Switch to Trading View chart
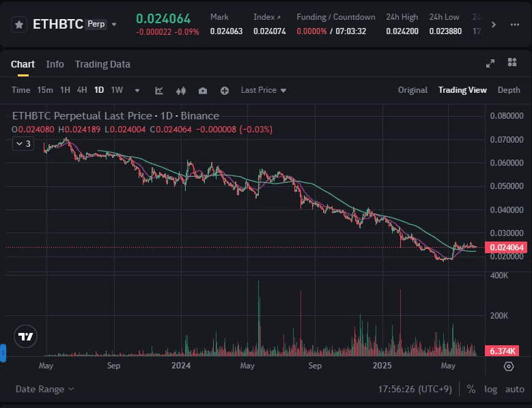 click(x=462, y=90)
